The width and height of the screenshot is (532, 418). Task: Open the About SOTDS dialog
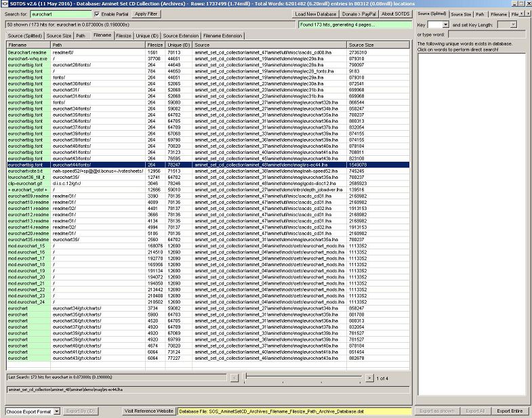tap(395, 14)
